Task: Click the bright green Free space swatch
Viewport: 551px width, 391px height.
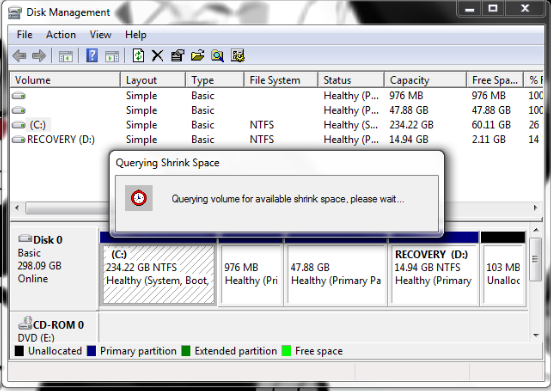Action: [x=286, y=351]
